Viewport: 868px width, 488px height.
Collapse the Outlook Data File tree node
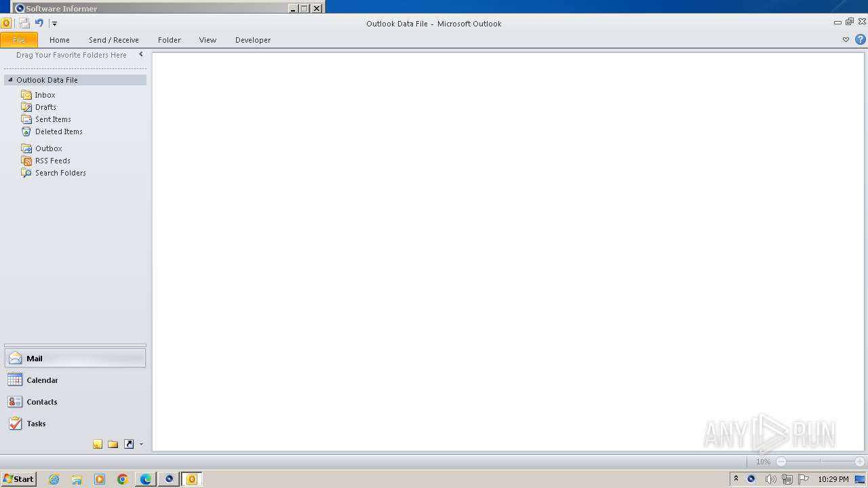(10, 80)
